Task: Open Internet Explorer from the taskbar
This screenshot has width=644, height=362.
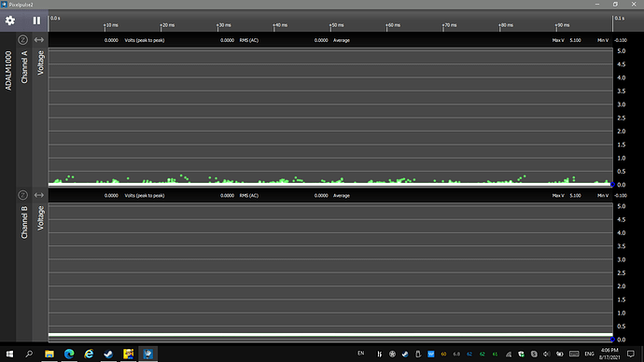Action: 89,354
